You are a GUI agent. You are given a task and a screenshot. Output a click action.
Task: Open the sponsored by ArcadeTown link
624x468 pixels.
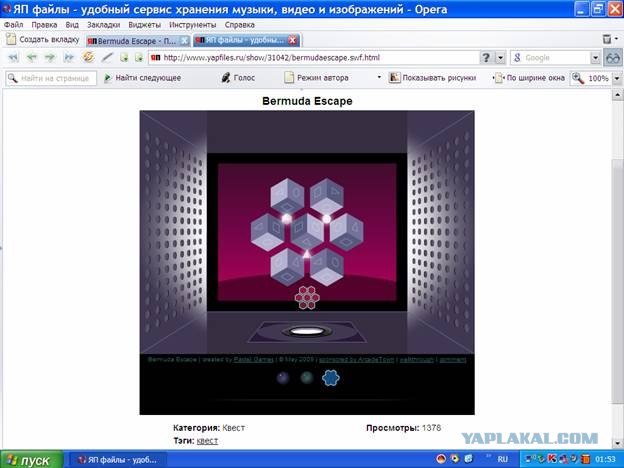[357, 359]
